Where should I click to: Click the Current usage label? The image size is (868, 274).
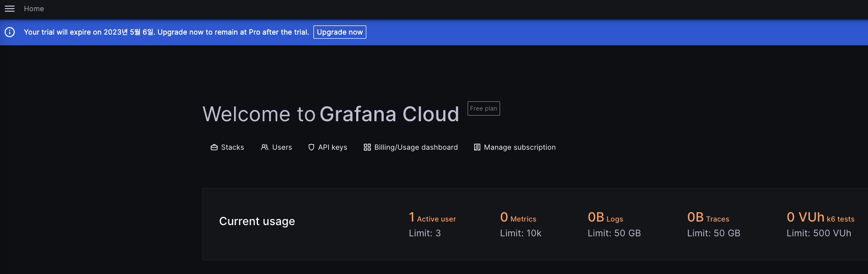click(257, 221)
